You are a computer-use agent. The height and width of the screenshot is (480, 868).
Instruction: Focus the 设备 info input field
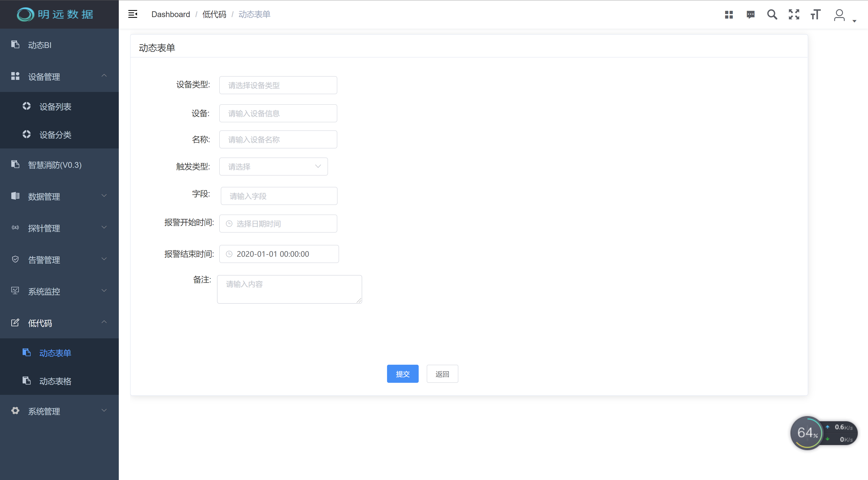click(278, 113)
